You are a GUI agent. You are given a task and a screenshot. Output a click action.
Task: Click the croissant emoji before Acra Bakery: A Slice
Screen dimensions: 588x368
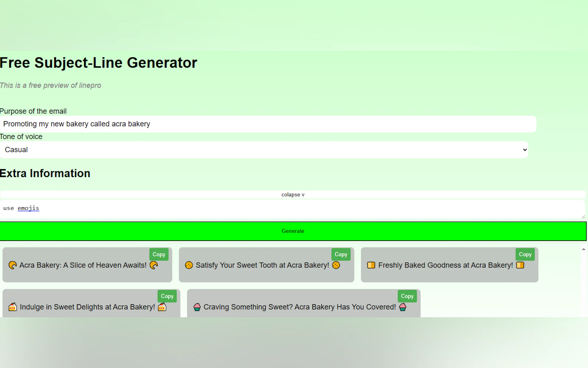tap(13, 265)
